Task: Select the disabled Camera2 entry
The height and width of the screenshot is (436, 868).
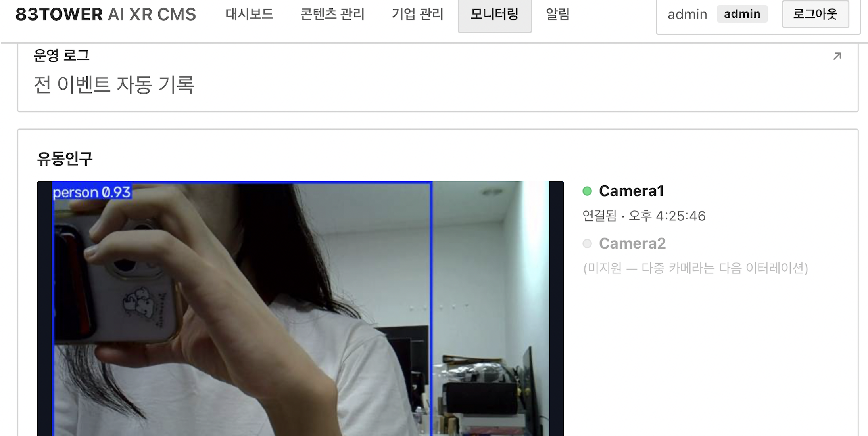Action: point(632,243)
